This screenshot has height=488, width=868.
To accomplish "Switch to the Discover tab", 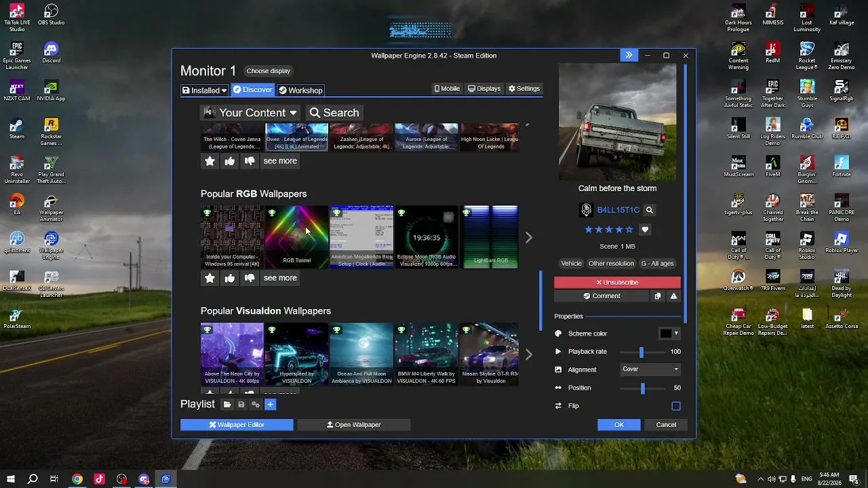I will [x=252, y=89].
